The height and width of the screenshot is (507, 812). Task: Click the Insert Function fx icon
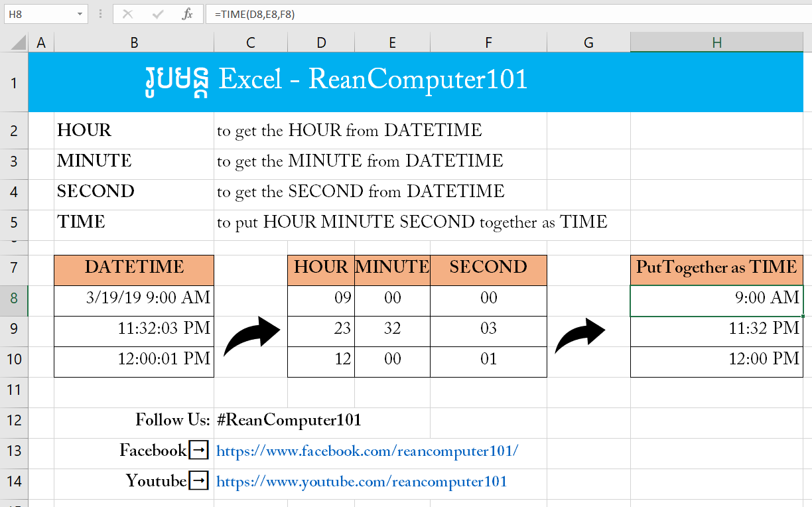pyautogui.click(x=188, y=14)
